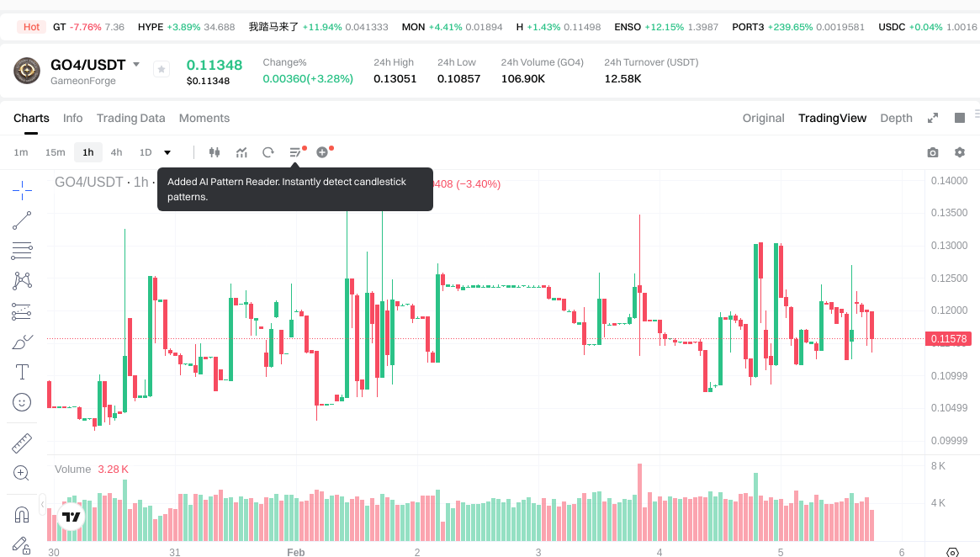Expand more time interval options
Image resolution: width=980 pixels, height=557 pixels.
[x=167, y=152]
